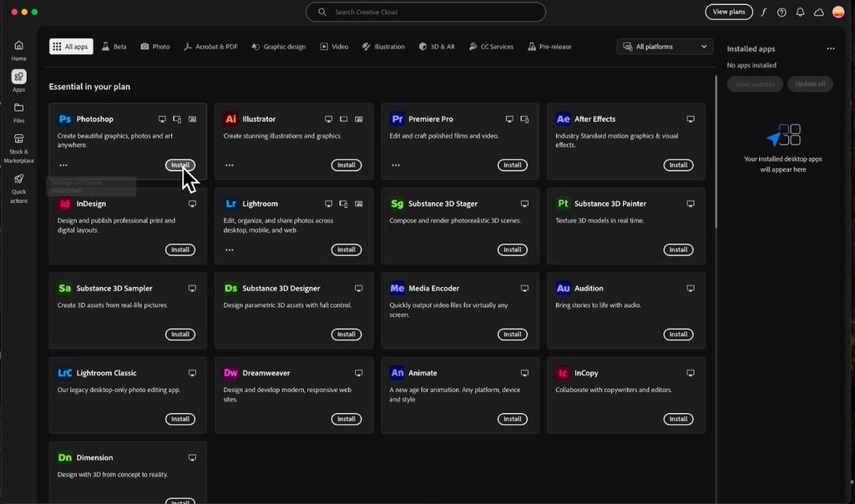Open the fonts icon in top bar
Screen dimensions: 855x504
click(763, 13)
